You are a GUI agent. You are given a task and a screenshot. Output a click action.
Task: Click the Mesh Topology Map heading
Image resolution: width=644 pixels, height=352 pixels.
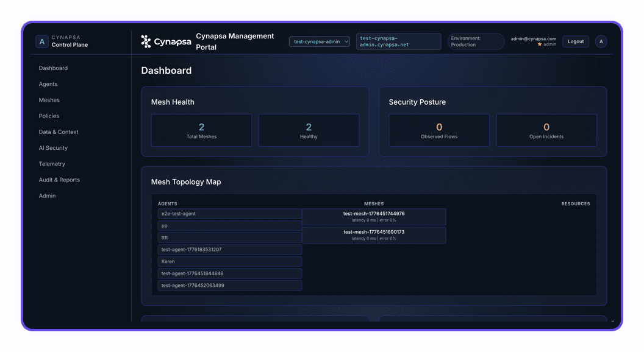tap(186, 181)
